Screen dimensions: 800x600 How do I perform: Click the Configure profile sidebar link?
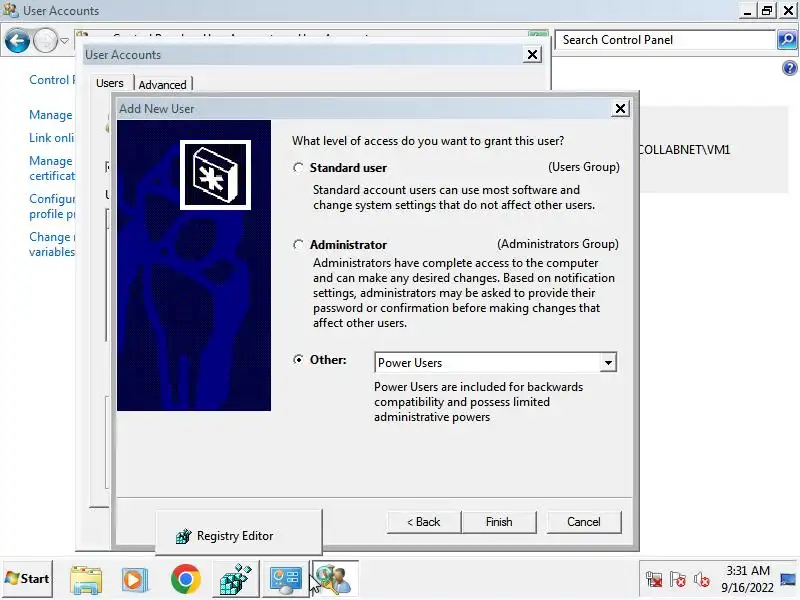coord(52,206)
